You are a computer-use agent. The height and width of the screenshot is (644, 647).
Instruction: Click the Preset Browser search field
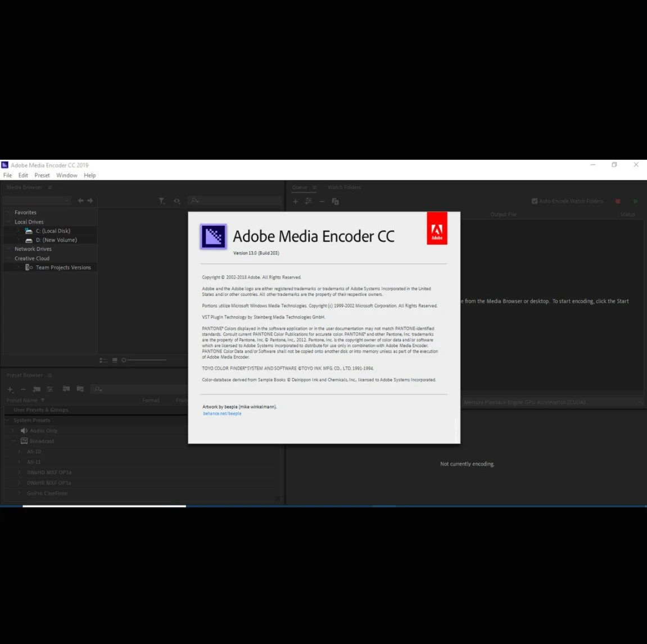coord(139,389)
